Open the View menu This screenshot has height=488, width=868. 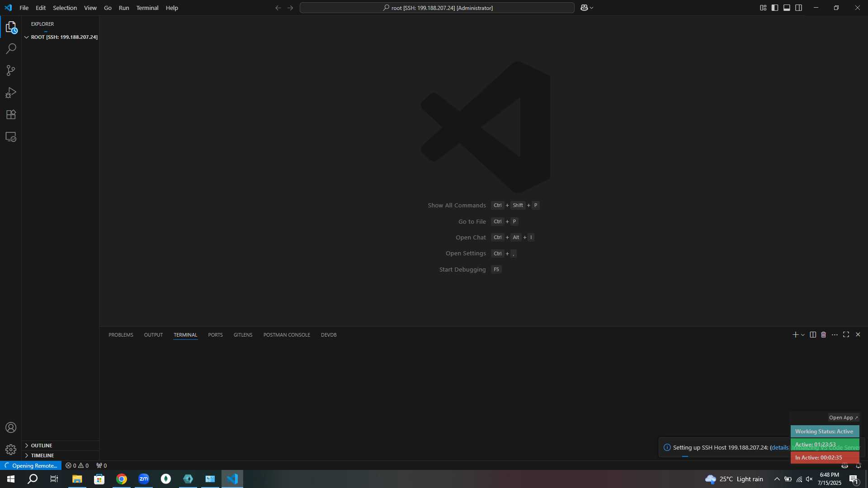click(90, 8)
